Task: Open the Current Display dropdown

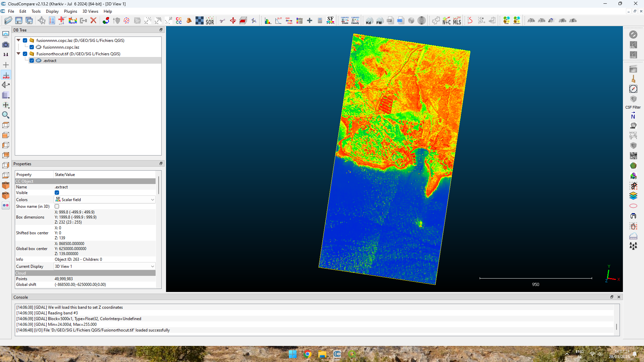Action: point(105,266)
